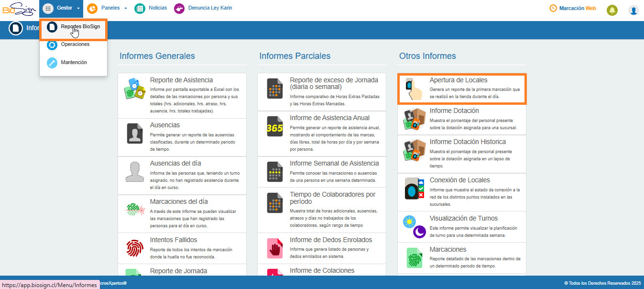Click the Informes Generales heading
644x289 pixels.
pyautogui.click(x=157, y=56)
